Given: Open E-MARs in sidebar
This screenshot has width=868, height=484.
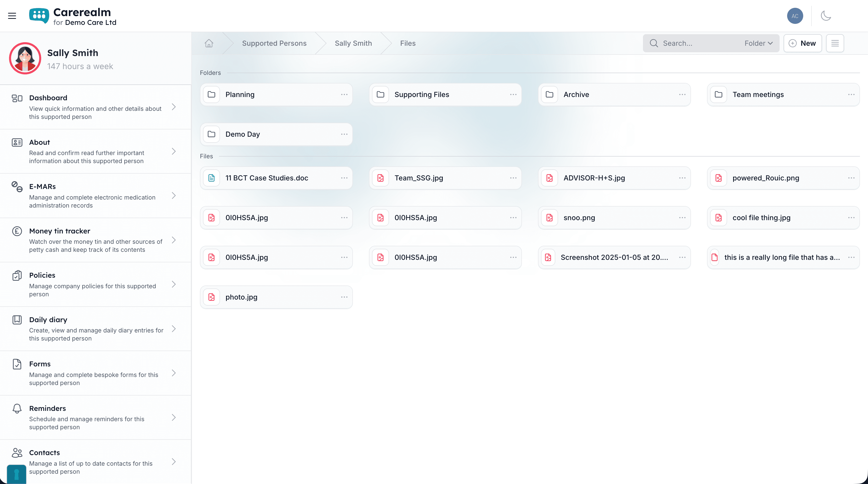Looking at the screenshot, I should point(96,196).
